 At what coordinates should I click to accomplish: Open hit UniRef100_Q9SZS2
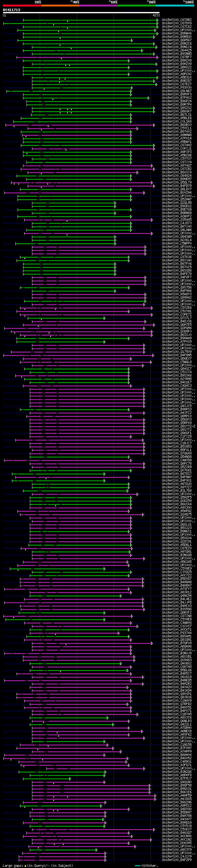(x=177, y=108)
